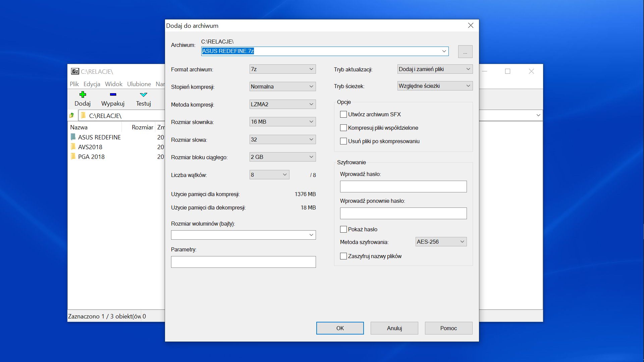Click the blue minus Wypakuj icon
The image size is (644, 362).
tap(113, 95)
